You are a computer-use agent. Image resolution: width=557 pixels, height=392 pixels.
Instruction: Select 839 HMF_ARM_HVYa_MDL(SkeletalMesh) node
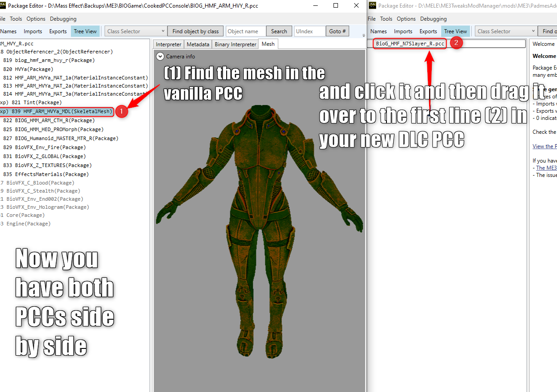(57, 111)
